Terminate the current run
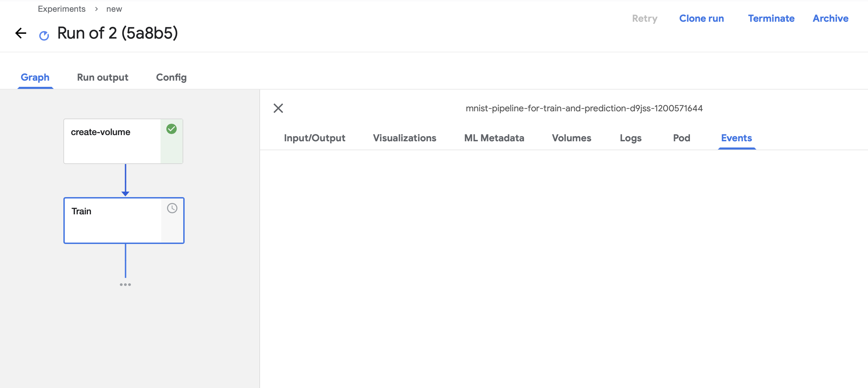The width and height of the screenshot is (868, 388). pyautogui.click(x=771, y=18)
